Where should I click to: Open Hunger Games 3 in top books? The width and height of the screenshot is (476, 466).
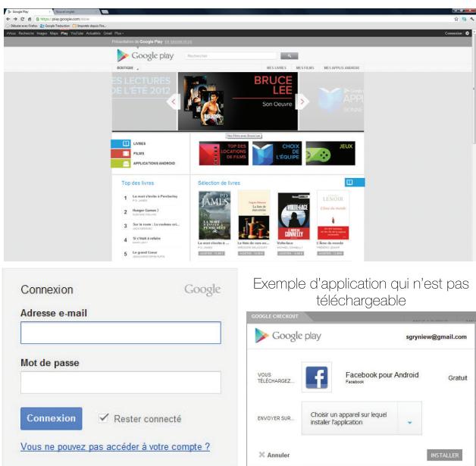point(146,210)
